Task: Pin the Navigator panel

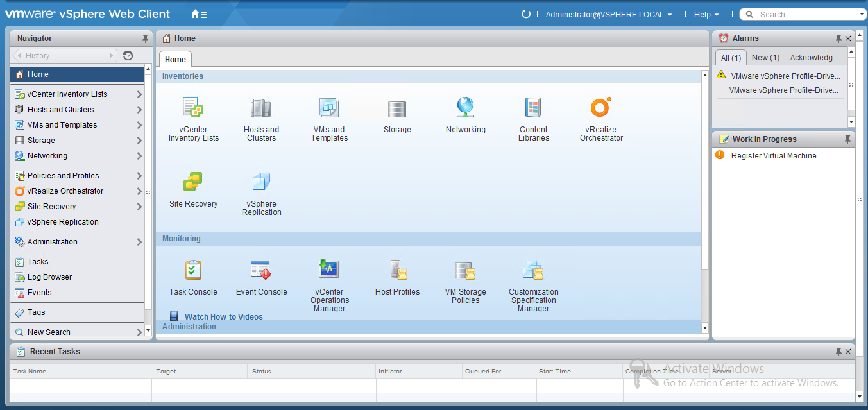Action: (146, 38)
